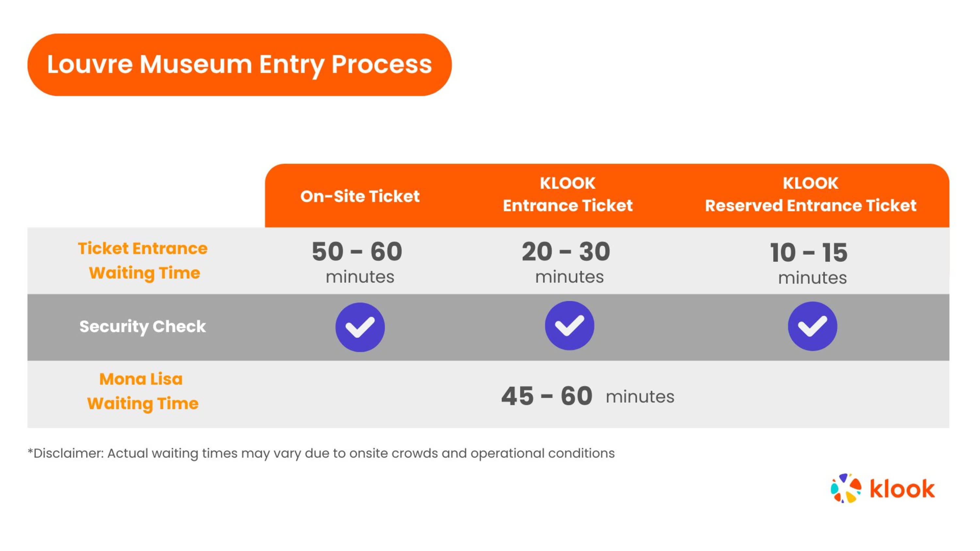Click the On-Site Ticket security checkmark icon

[x=360, y=327]
